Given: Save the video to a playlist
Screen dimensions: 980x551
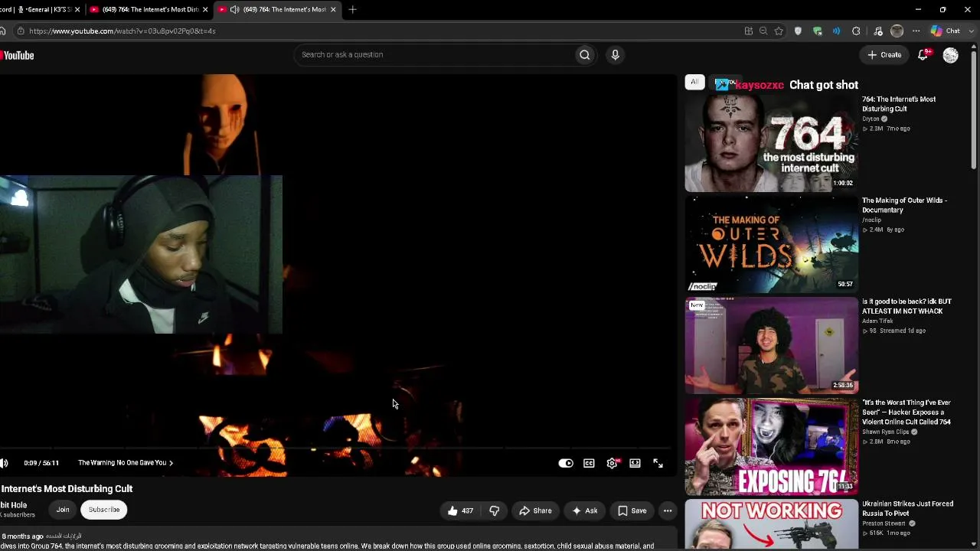Looking at the screenshot, I should [632, 510].
